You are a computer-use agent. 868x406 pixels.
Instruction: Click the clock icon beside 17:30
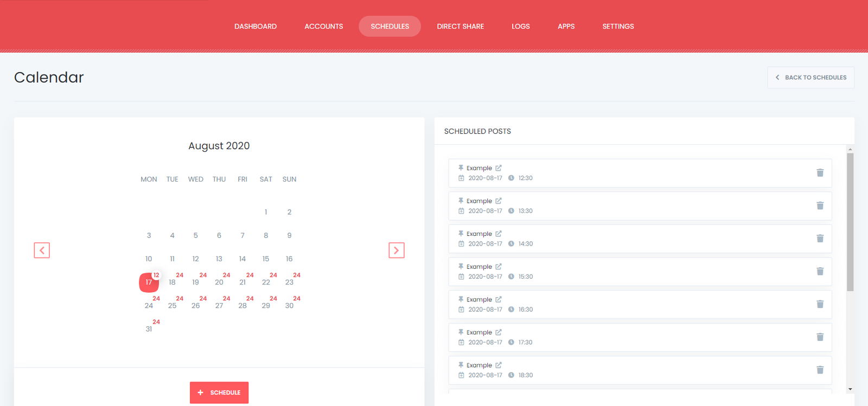pyautogui.click(x=511, y=342)
